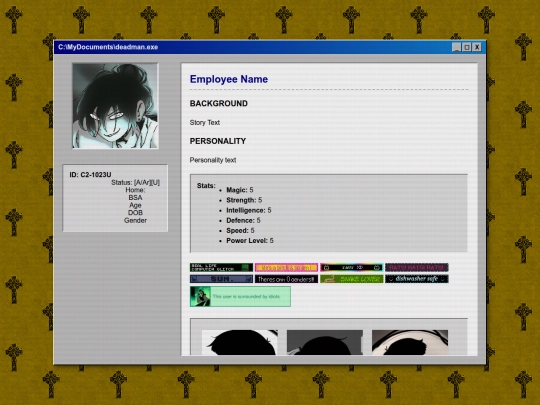Viewport: 540px width, 405px height.
Task: Click the 'C:\MyDocuments\deadman.exe' title text
Action: 108,47
